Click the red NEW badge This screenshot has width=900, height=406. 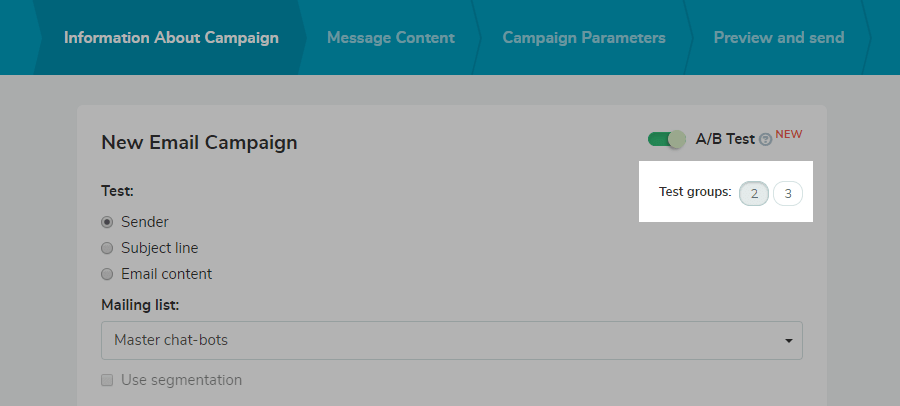pos(789,135)
